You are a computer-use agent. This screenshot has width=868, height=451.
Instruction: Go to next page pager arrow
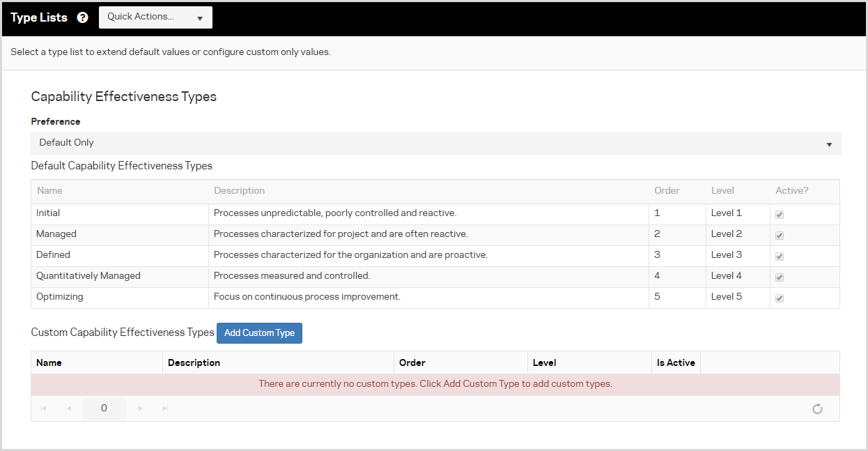coord(140,408)
